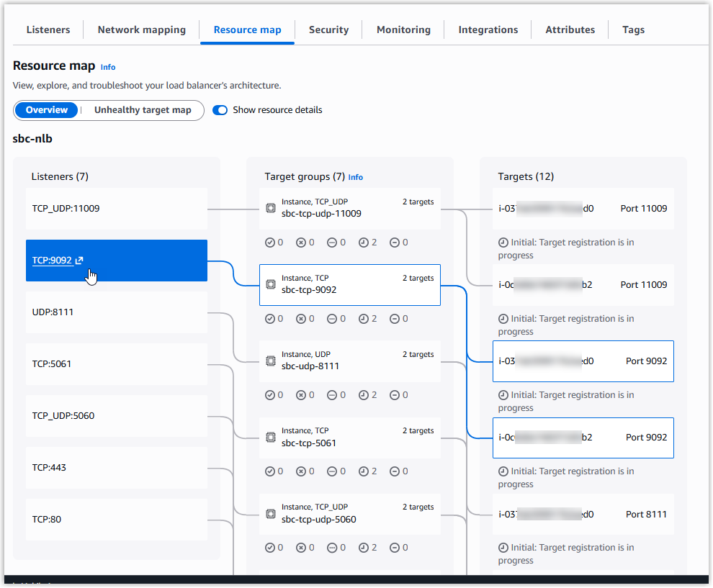
Task: Switch to the Unhealthy target map view
Action: pyautogui.click(x=143, y=110)
